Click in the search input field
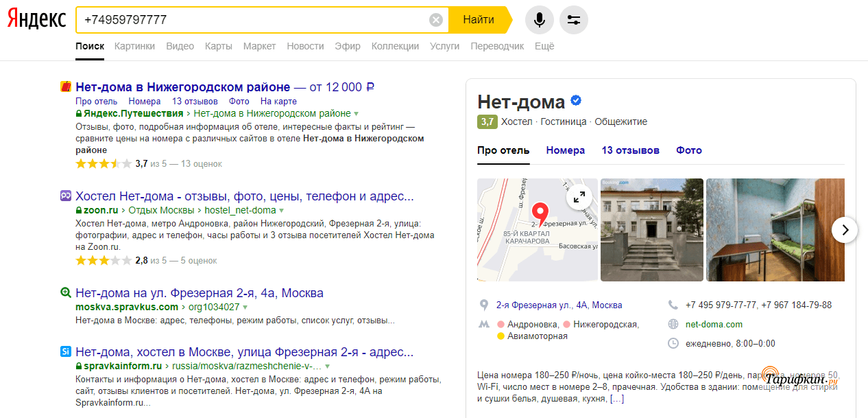The height and width of the screenshot is (418, 868). click(x=254, y=20)
